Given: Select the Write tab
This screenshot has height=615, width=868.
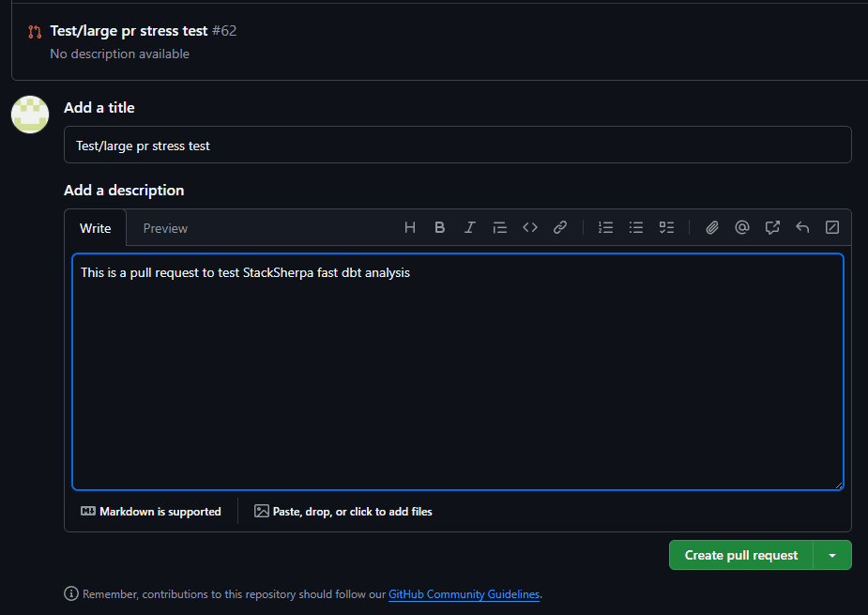Looking at the screenshot, I should click(x=95, y=226).
